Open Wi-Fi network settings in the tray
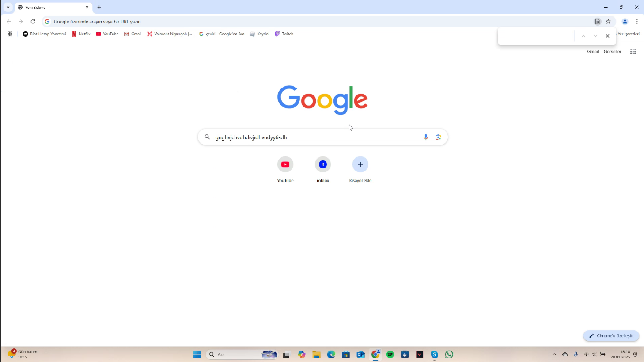This screenshot has width=644, height=362. [587, 354]
